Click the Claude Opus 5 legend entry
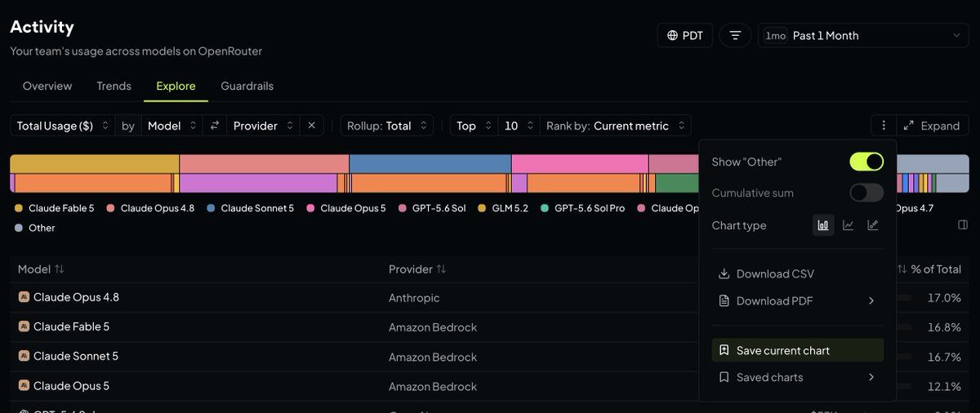The width and height of the screenshot is (980, 413). (346, 208)
